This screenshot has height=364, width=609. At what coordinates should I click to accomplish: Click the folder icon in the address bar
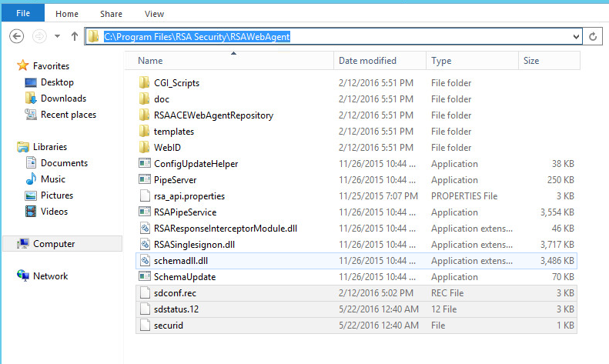93,36
